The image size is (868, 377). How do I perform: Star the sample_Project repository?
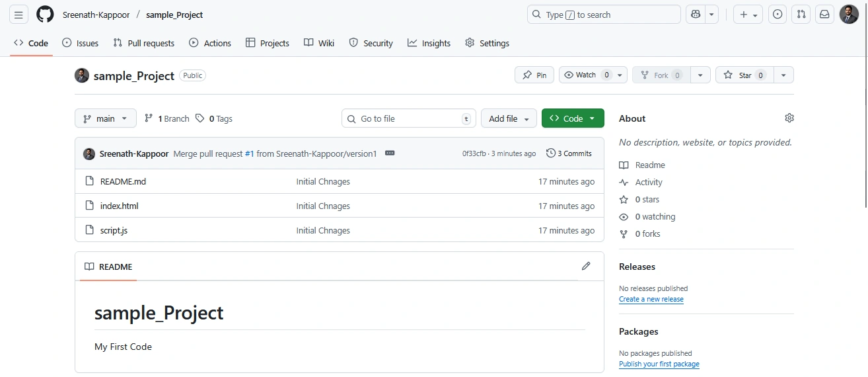click(x=744, y=75)
